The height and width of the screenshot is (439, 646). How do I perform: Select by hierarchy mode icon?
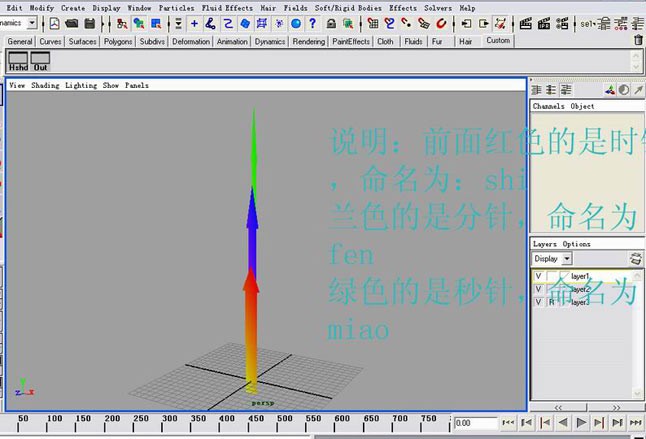[x=122, y=23]
